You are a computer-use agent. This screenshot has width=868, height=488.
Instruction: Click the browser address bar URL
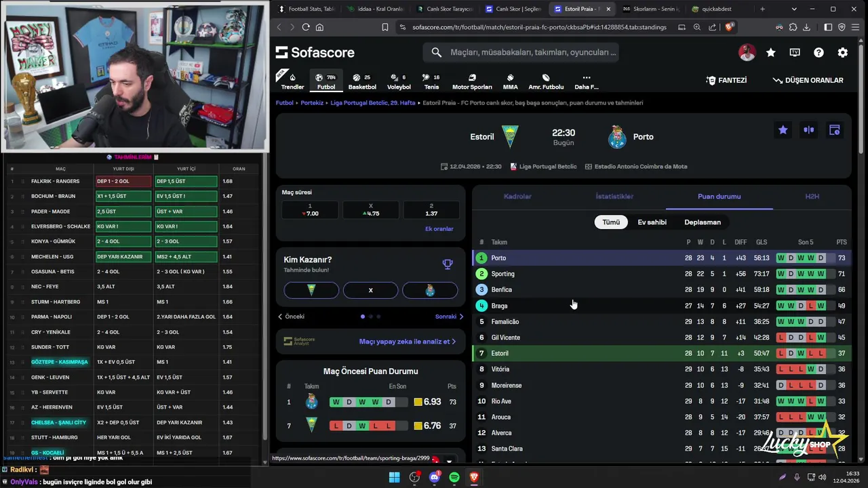[x=539, y=27]
